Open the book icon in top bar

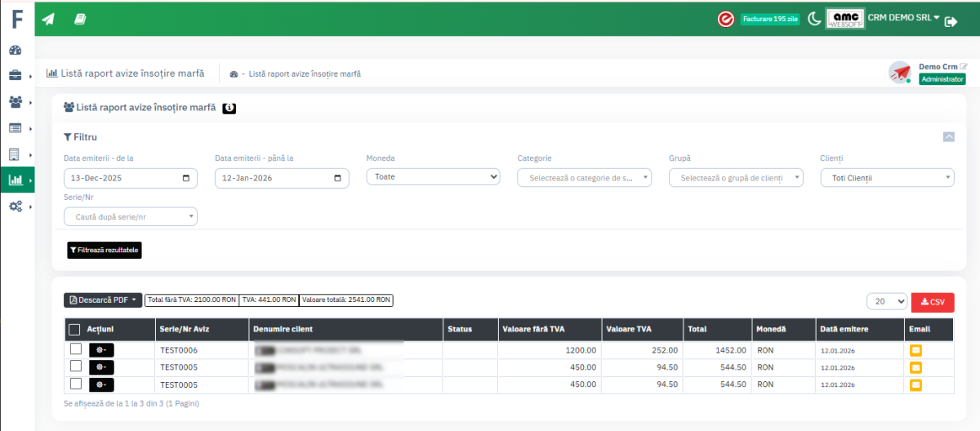click(x=80, y=19)
